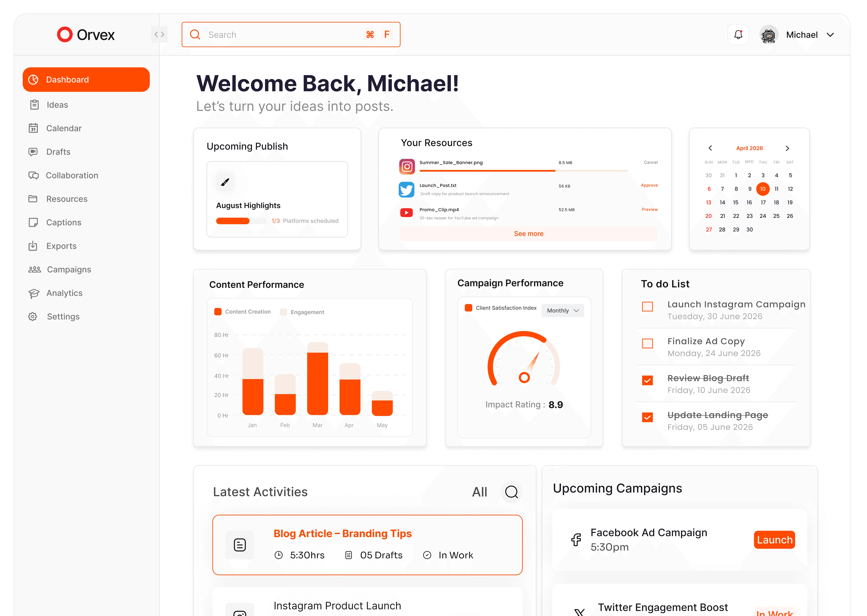Go to previous month in calendar
Image resolution: width=867 pixels, height=616 pixels.
pyautogui.click(x=710, y=148)
